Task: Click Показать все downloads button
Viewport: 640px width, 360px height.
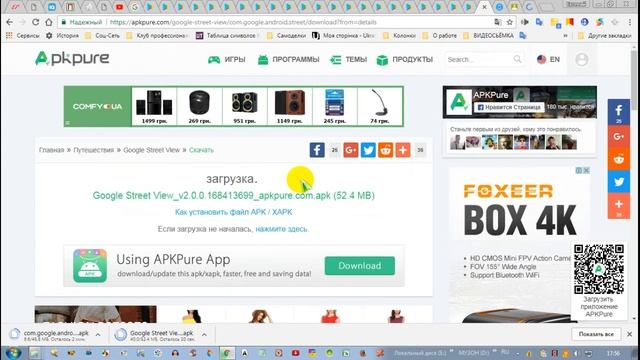Action: tap(596, 334)
